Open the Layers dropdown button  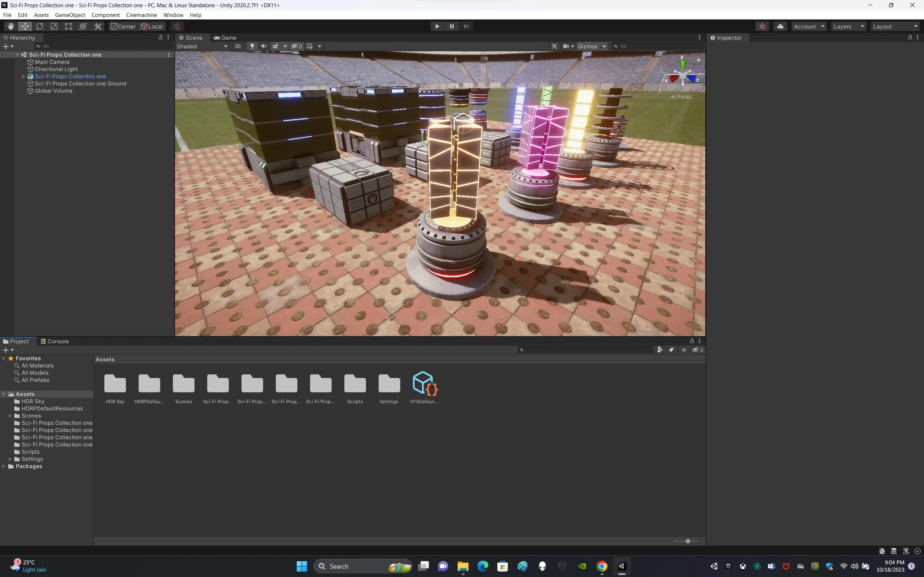[x=848, y=26]
